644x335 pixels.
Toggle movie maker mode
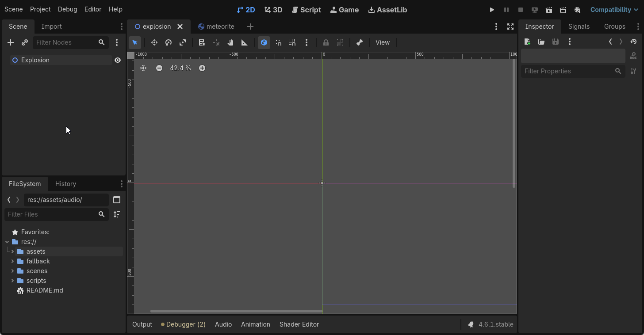[x=577, y=10]
